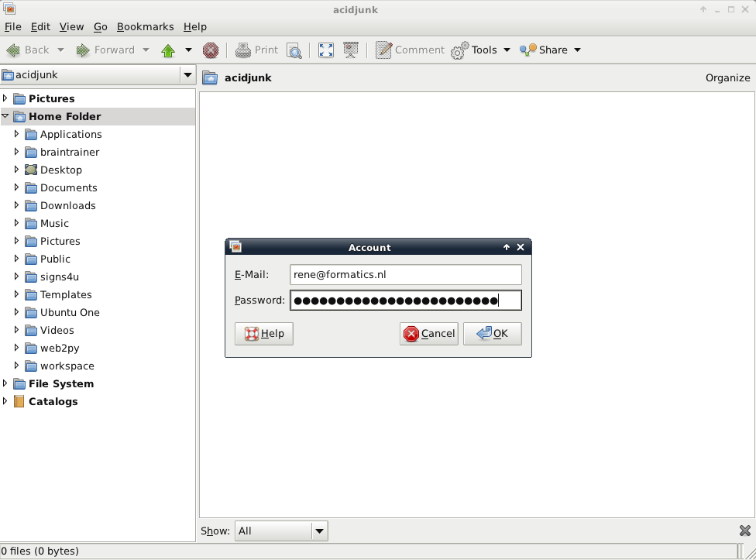The height and width of the screenshot is (560, 756).
Task: Open the Bookmarks menu
Action: [145, 27]
